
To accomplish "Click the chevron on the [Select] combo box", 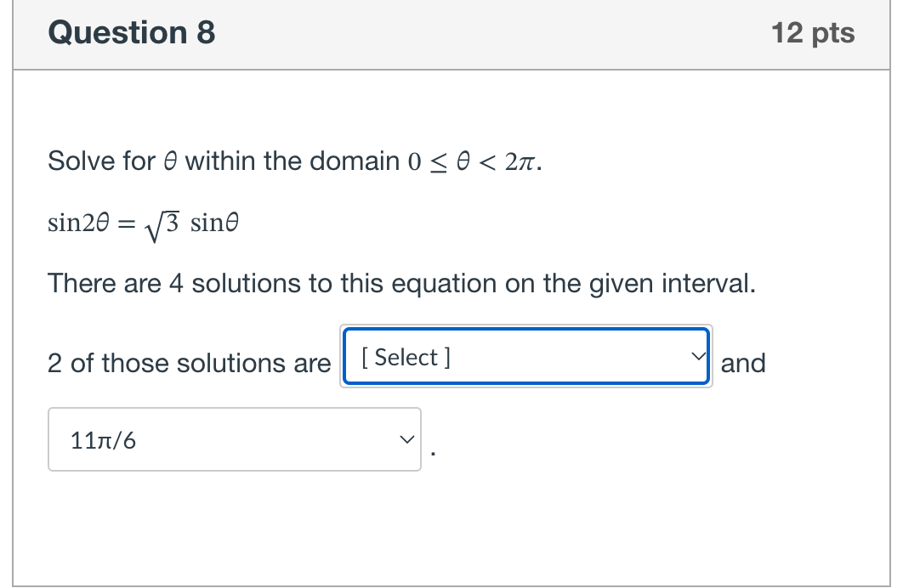I will 697,357.
